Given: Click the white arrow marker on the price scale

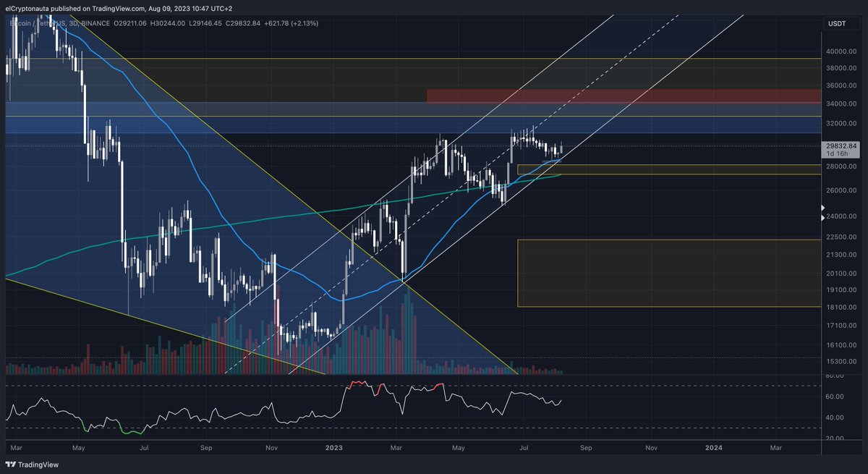Looking at the screenshot, I should (822, 208).
